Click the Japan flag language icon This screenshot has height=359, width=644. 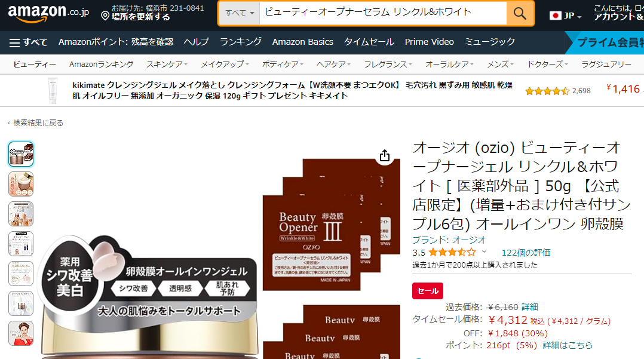click(x=556, y=16)
